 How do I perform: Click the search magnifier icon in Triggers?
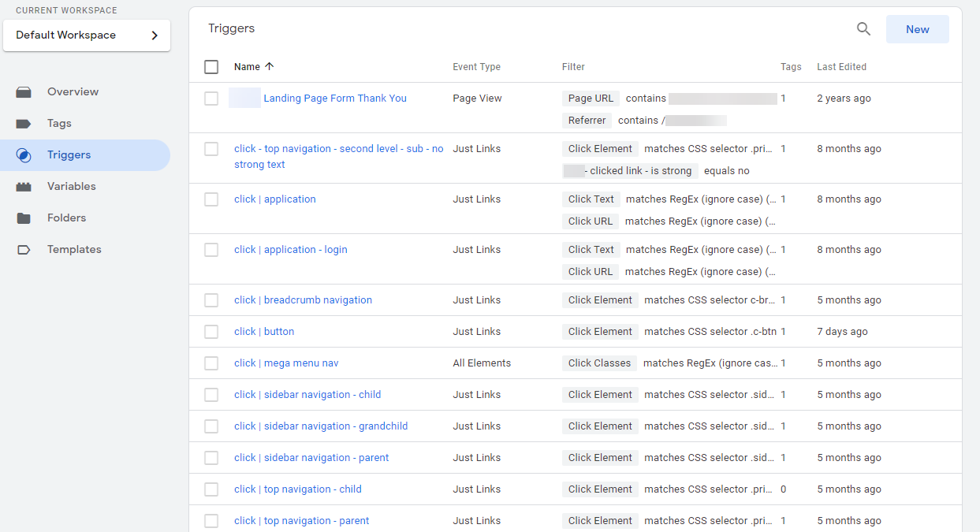point(863,29)
